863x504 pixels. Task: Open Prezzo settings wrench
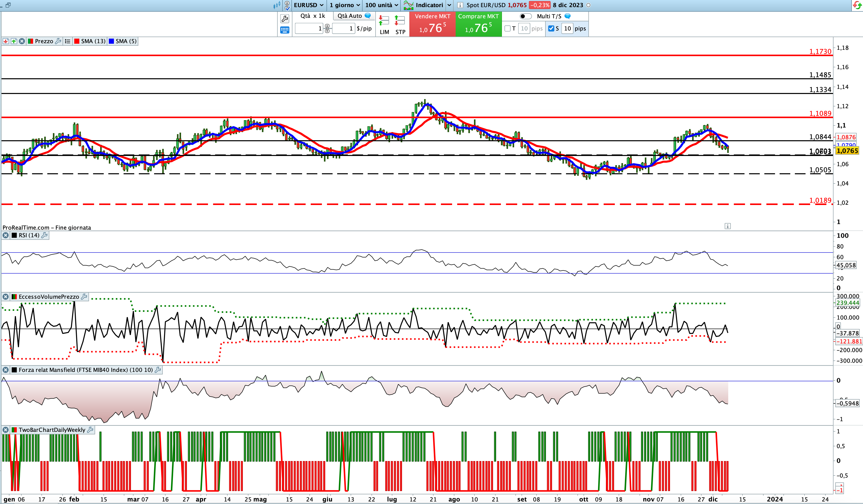point(58,41)
